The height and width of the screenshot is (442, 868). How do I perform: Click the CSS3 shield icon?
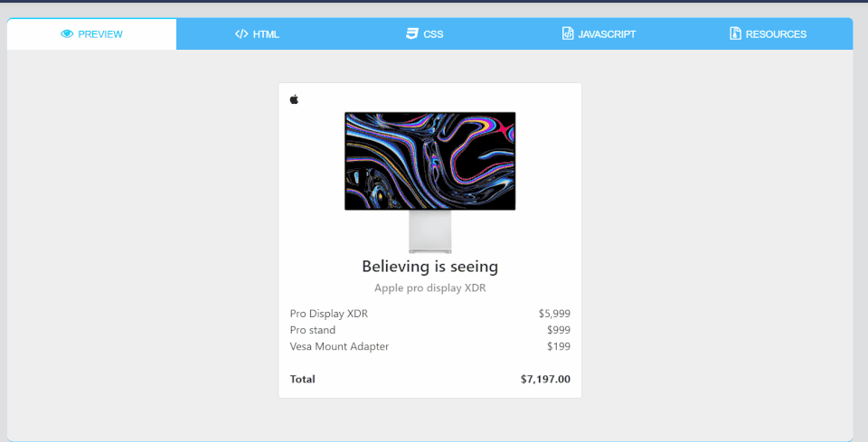coord(412,34)
